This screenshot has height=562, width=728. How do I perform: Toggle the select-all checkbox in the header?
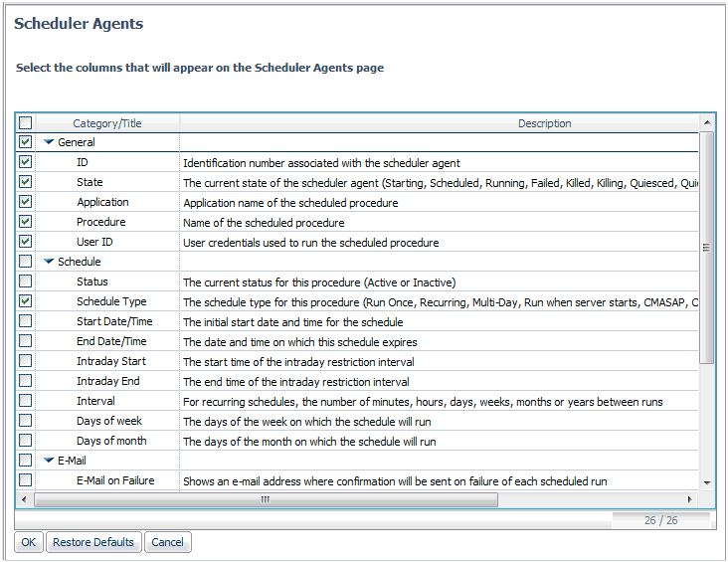(25, 122)
